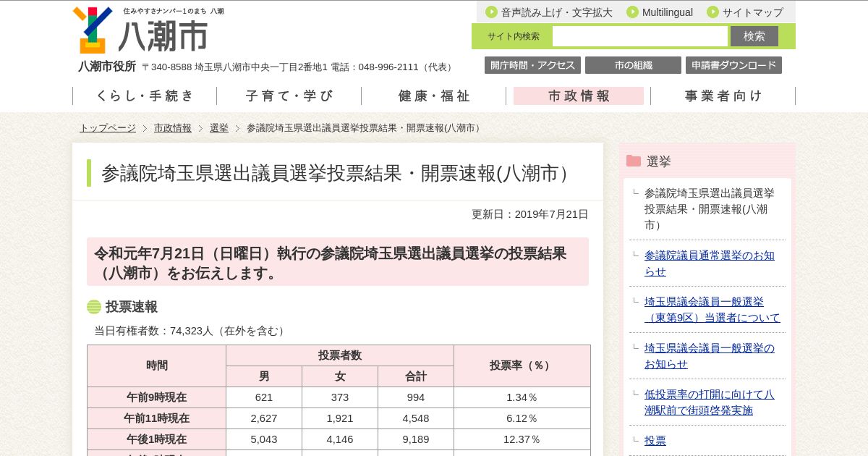
Task: Click cell value 994
Action: click(x=416, y=397)
